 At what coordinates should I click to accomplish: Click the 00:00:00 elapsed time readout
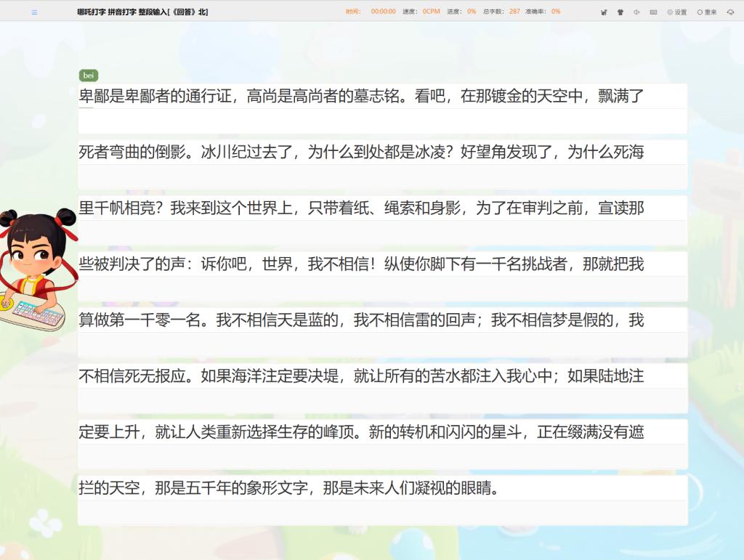point(383,12)
